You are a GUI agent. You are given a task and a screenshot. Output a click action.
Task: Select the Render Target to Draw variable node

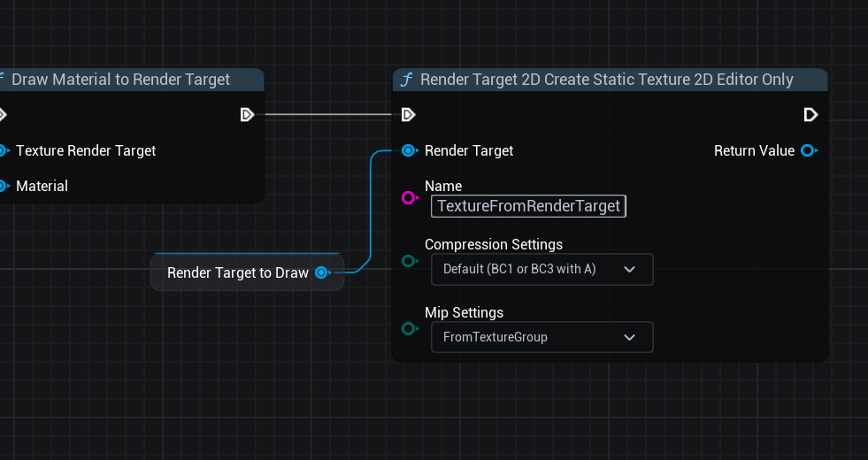pyautogui.click(x=248, y=272)
